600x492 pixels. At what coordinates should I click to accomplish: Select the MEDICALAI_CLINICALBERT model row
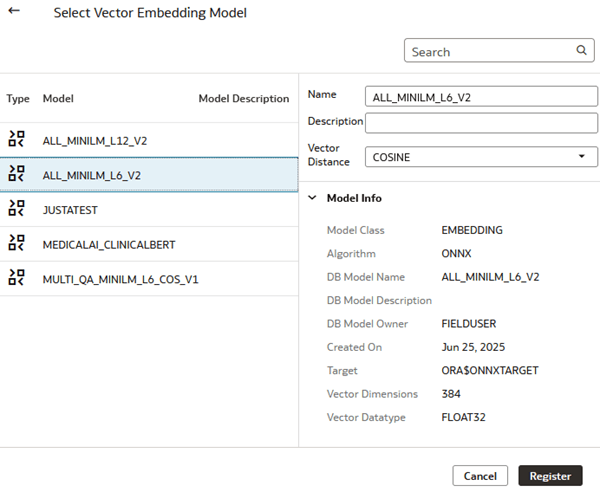click(149, 244)
